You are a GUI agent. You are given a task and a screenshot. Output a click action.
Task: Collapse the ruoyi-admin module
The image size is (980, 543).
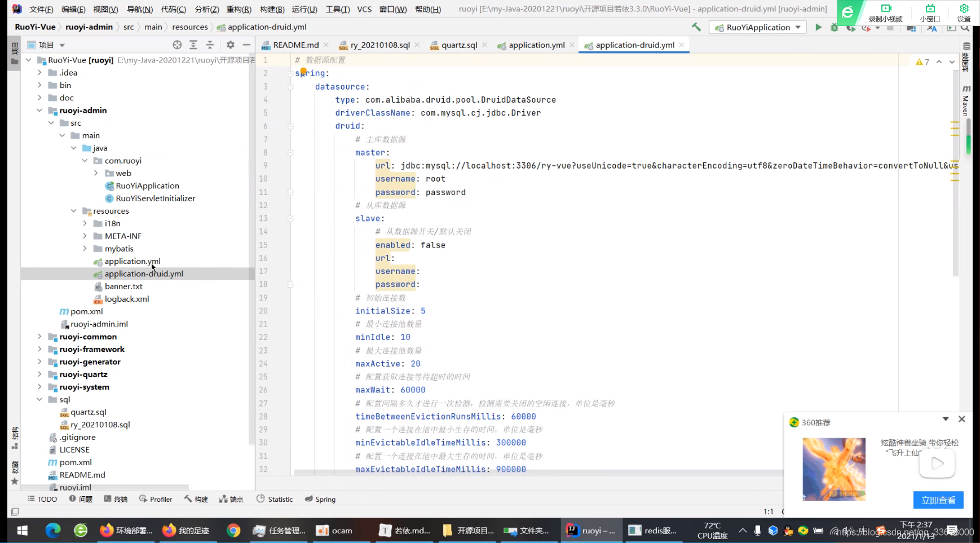tap(39, 110)
